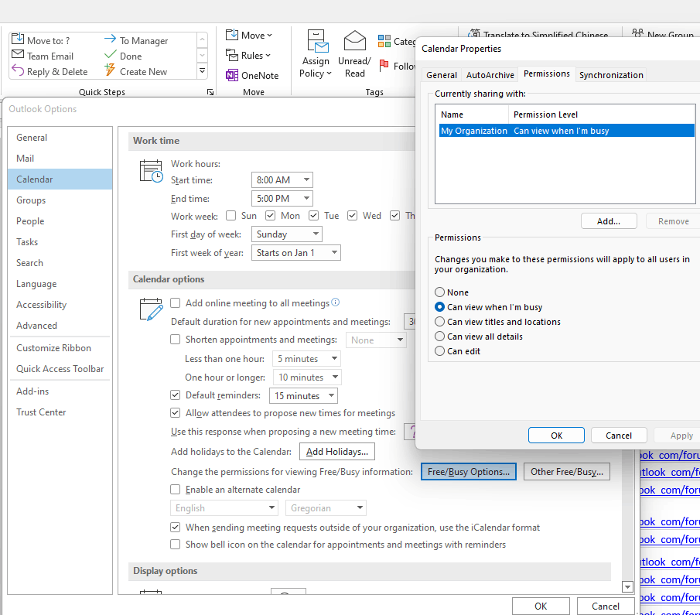Click the Unread/Read envelope icon

click(x=354, y=41)
